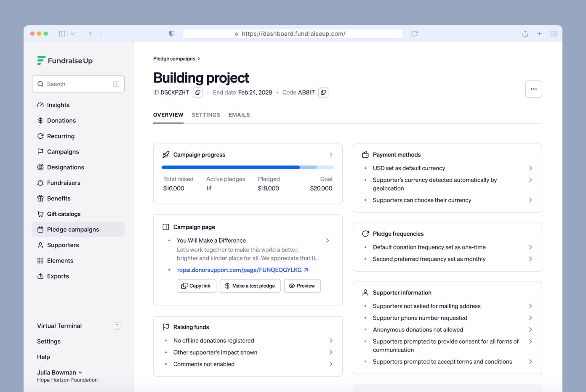Switch to the Overview tab
586x392 pixels.
(168, 115)
